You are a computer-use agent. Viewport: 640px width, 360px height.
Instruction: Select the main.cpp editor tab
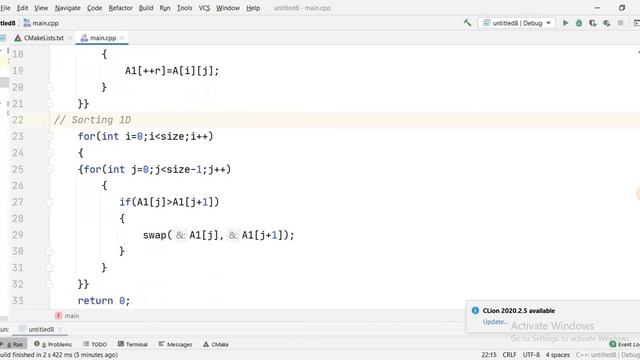pyautogui.click(x=103, y=38)
